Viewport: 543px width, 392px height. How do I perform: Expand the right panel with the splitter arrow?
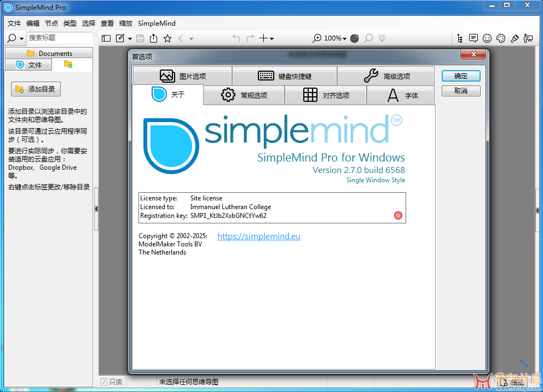(538, 210)
